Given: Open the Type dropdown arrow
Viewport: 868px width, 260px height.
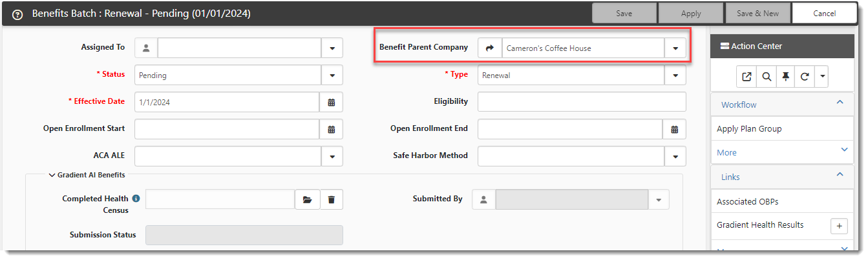Looking at the screenshot, I should (x=675, y=75).
